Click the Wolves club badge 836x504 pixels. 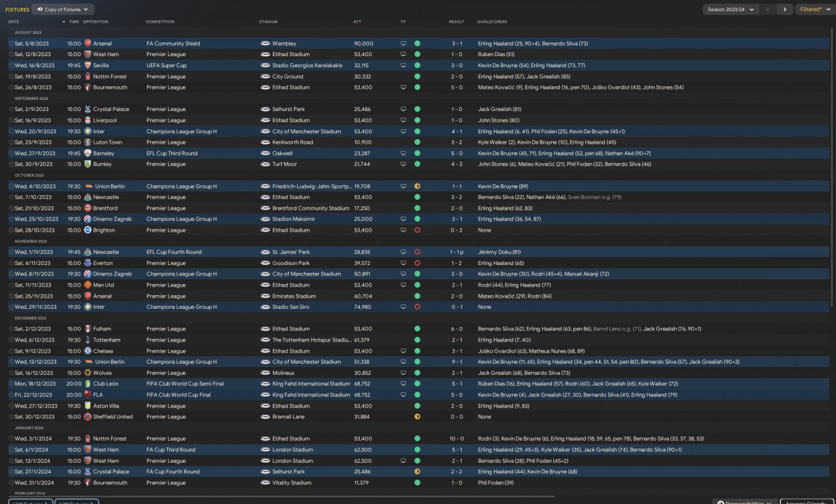(x=88, y=373)
